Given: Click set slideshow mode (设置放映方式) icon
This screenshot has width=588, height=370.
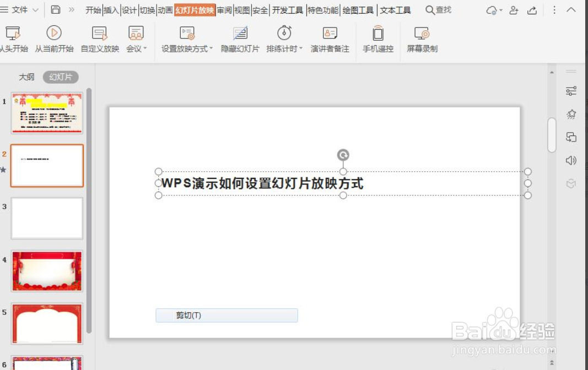Looking at the screenshot, I should [x=187, y=34].
